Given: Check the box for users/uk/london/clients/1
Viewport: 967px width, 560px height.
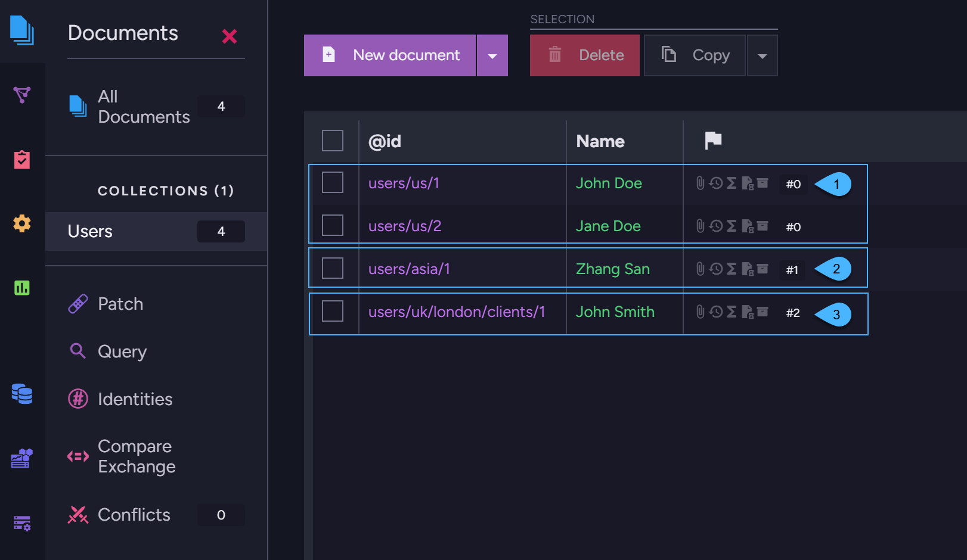Looking at the screenshot, I should (333, 311).
